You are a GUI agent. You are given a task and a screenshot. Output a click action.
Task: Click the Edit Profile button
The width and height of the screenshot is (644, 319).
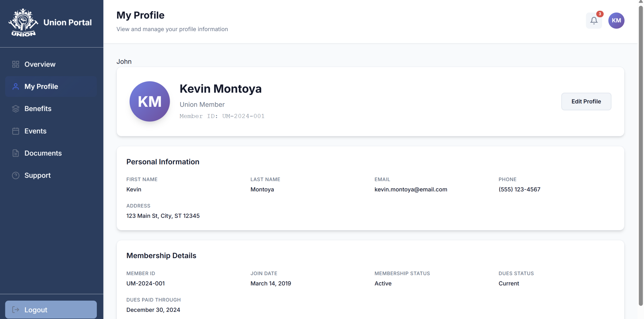coord(586,101)
